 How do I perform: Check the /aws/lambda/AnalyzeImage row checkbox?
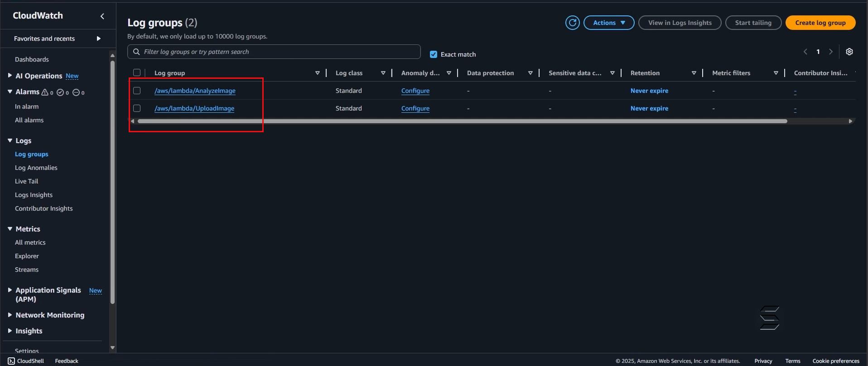click(x=137, y=91)
